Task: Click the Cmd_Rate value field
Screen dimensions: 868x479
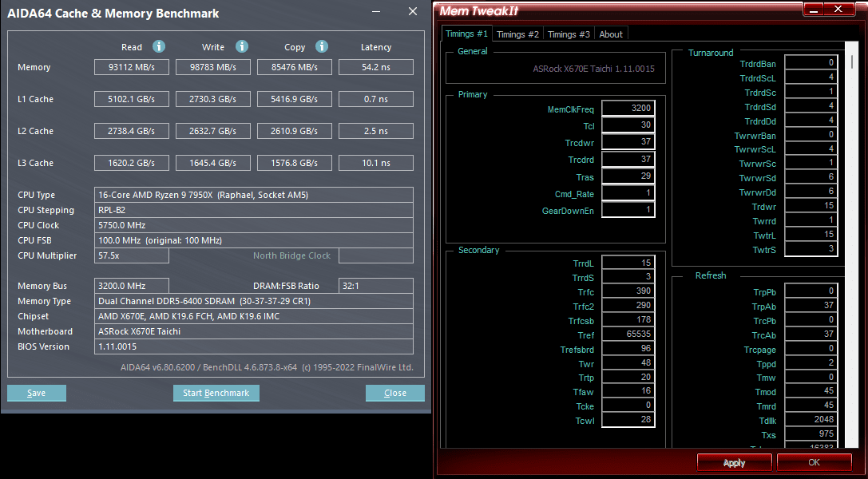Action: 628,192
